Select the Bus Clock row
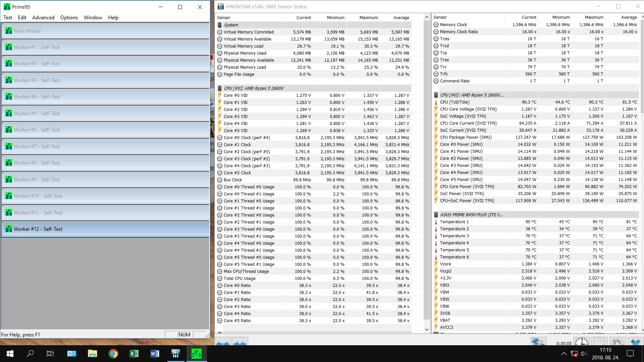644x362 pixels. point(314,180)
